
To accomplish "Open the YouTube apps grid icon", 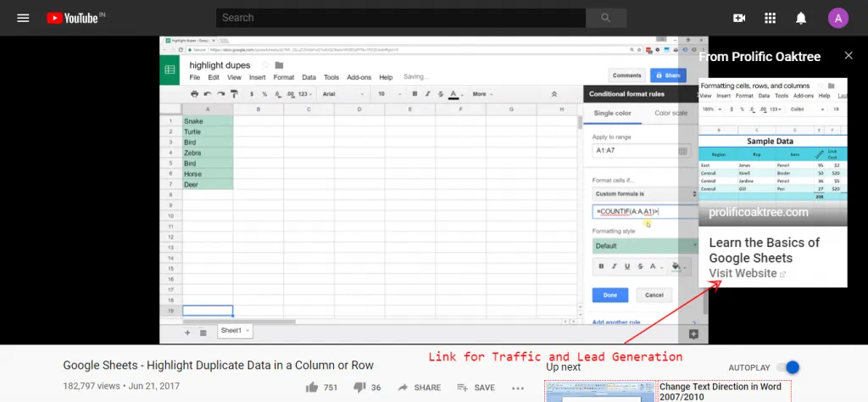I will click(770, 19).
